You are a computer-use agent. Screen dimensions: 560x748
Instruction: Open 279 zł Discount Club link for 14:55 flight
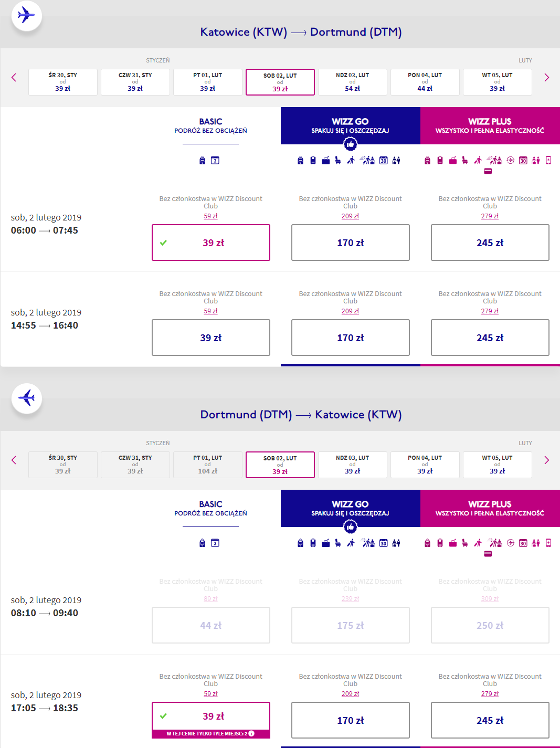(490, 311)
